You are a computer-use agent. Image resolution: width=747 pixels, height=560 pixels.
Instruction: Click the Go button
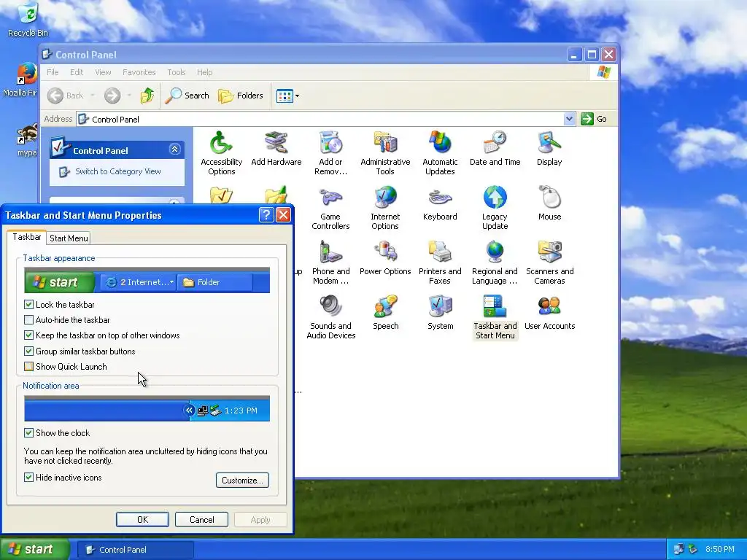tap(594, 119)
